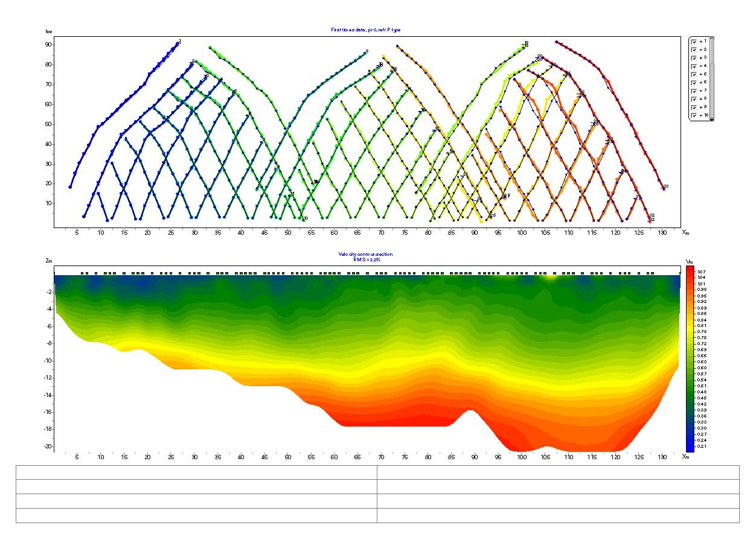Click the legend scrollbar thumb

(712, 51)
